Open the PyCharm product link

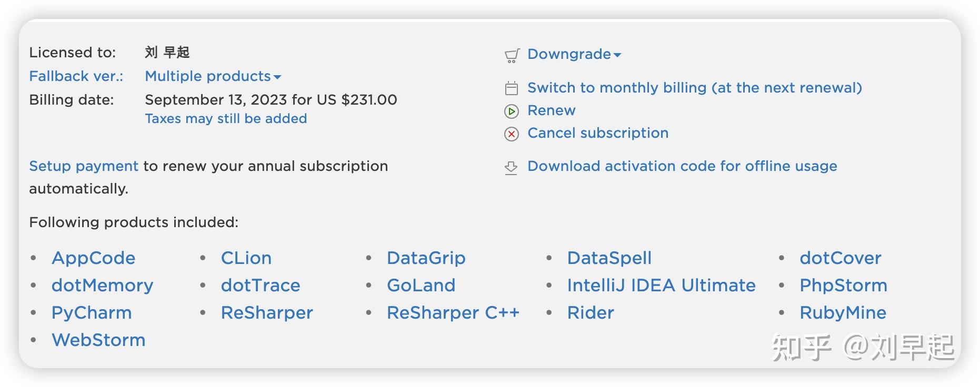(x=92, y=313)
